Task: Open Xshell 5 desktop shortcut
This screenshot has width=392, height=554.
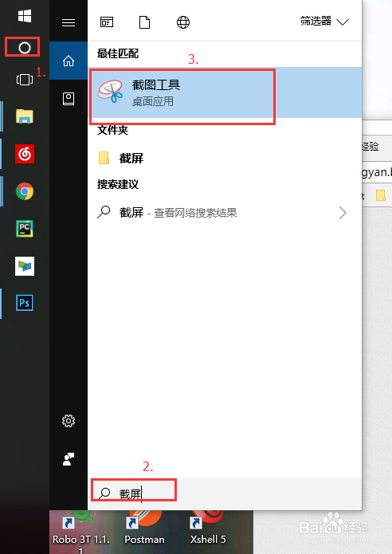Action: pos(208,528)
